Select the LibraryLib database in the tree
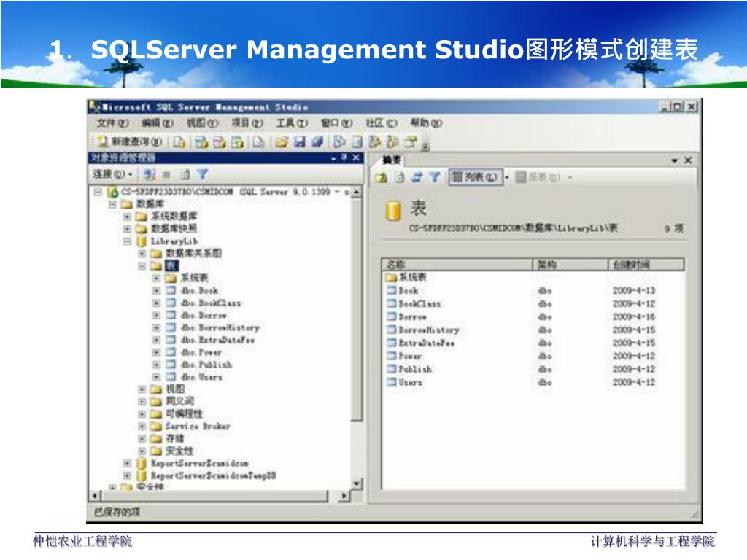This screenshot has width=747, height=560. [174, 241]
